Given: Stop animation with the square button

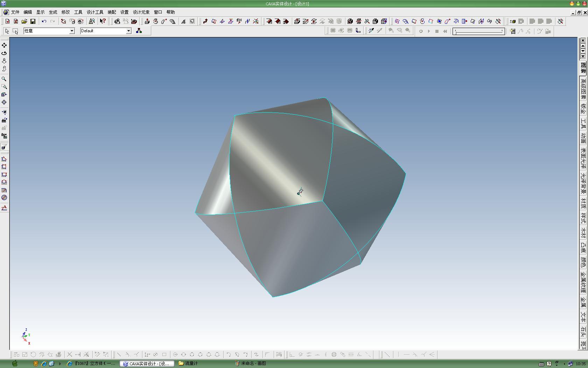Looking at the screenshot, I should click(x=437, y=31).
